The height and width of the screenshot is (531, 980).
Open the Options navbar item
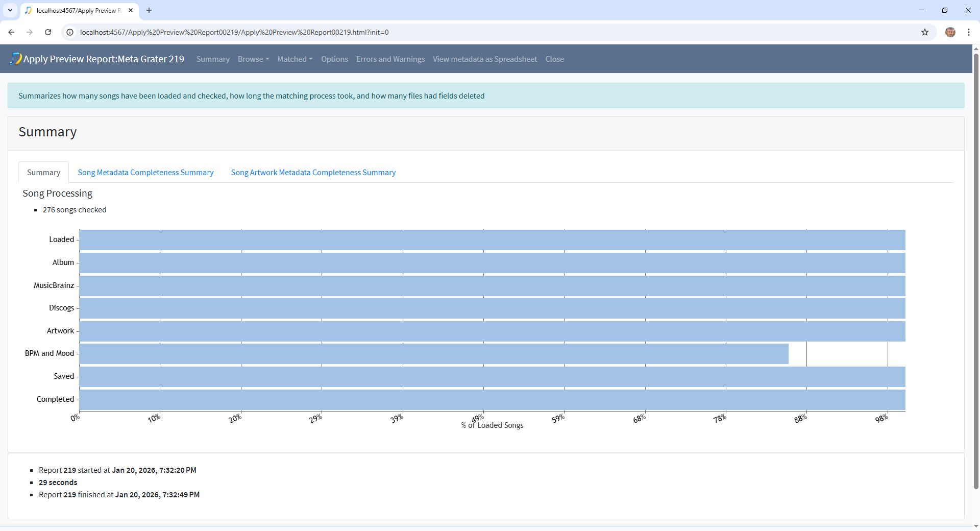tap(334, 59)
